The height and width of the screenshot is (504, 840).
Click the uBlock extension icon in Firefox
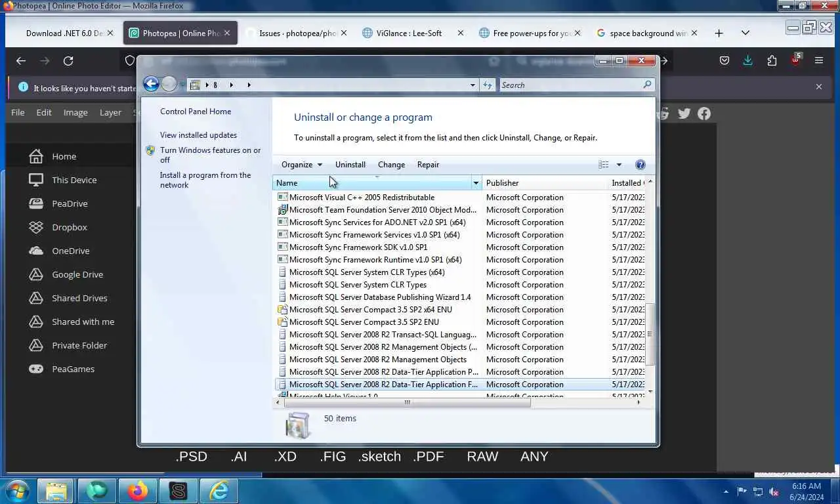[x=795, y=60]
